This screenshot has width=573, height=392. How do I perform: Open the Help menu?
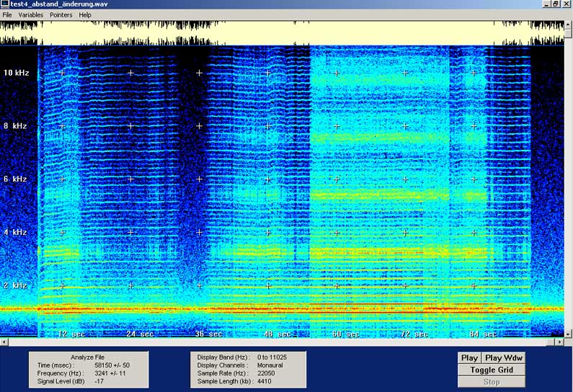pyautogui.click(x=85, y=14)
